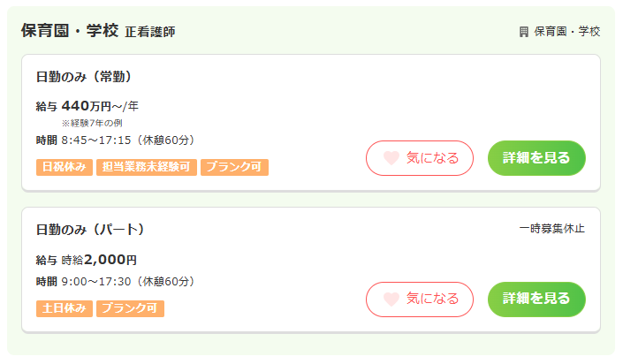Select the 日祝休み tag
The image size is (623, 364).
click(65, 167)
